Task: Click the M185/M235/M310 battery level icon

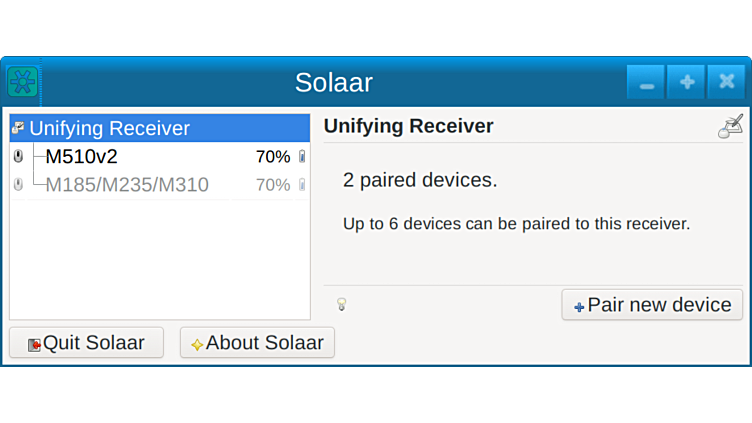Action: (x=302, y=185)
